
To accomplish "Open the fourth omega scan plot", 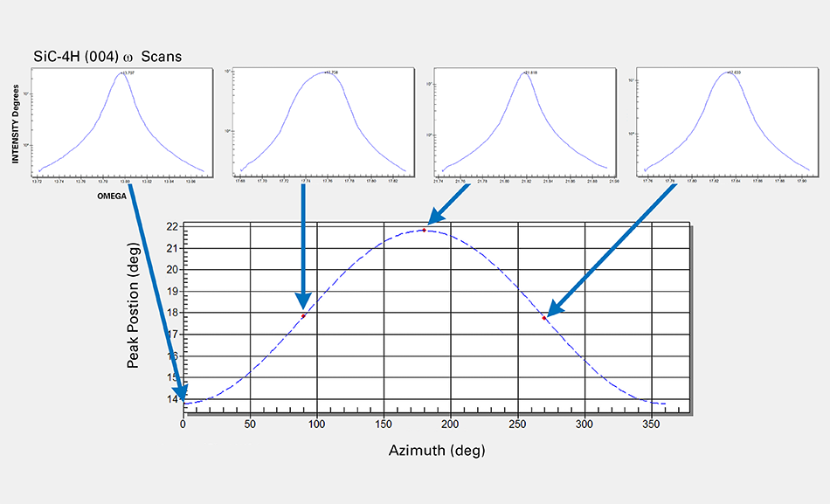I will (x=727, y=122).
